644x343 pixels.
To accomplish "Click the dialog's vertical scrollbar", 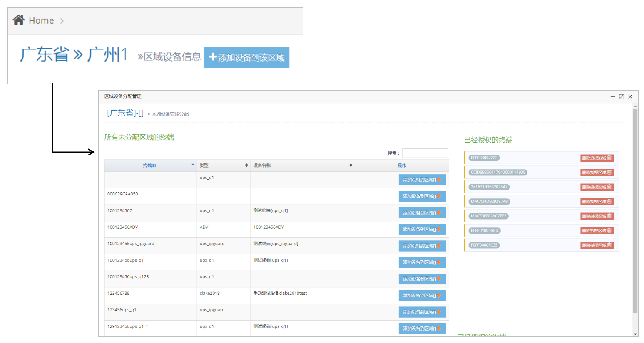I will tap(635, 208).
